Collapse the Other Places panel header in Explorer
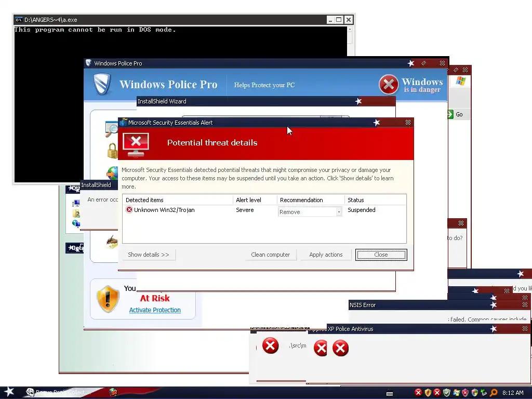 point(73,189)
